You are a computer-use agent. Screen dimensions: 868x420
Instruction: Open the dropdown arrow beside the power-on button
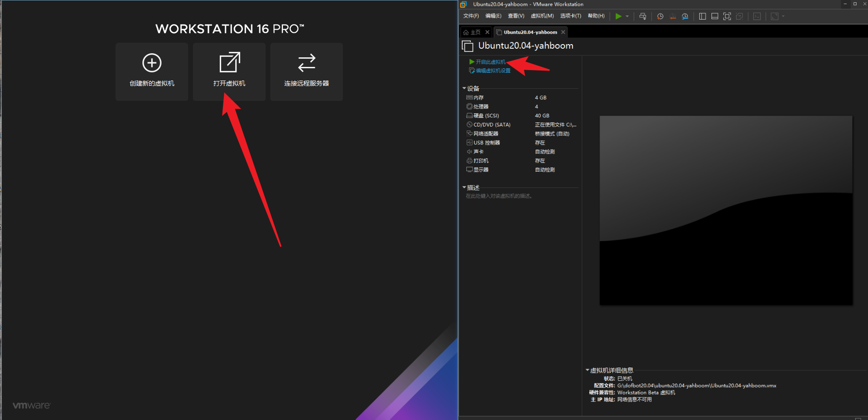click(627, 16)
